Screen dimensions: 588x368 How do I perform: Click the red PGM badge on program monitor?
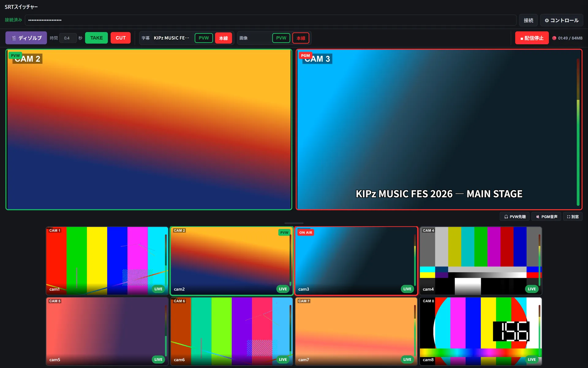point(305,56)
